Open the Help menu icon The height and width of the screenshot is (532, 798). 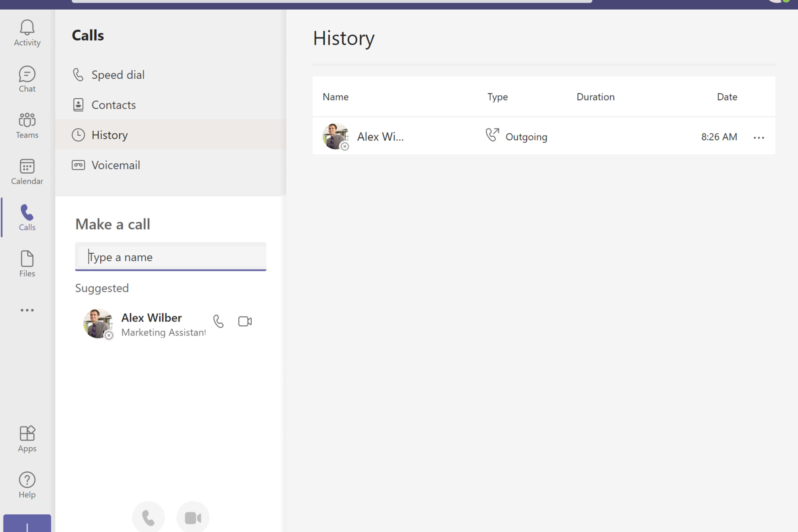27,485
